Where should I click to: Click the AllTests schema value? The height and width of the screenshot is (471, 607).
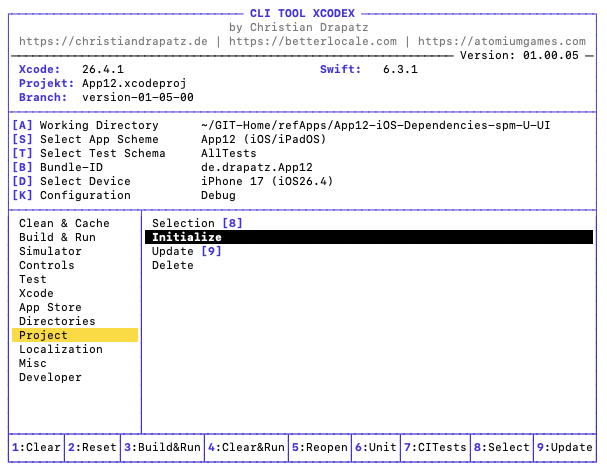click(x=229, y=153)
